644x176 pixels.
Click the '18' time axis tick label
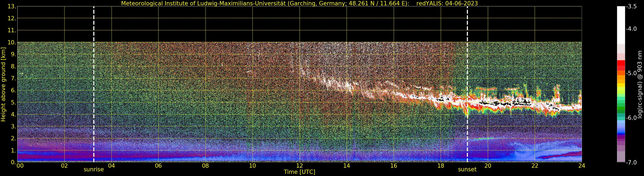(441, 166)
